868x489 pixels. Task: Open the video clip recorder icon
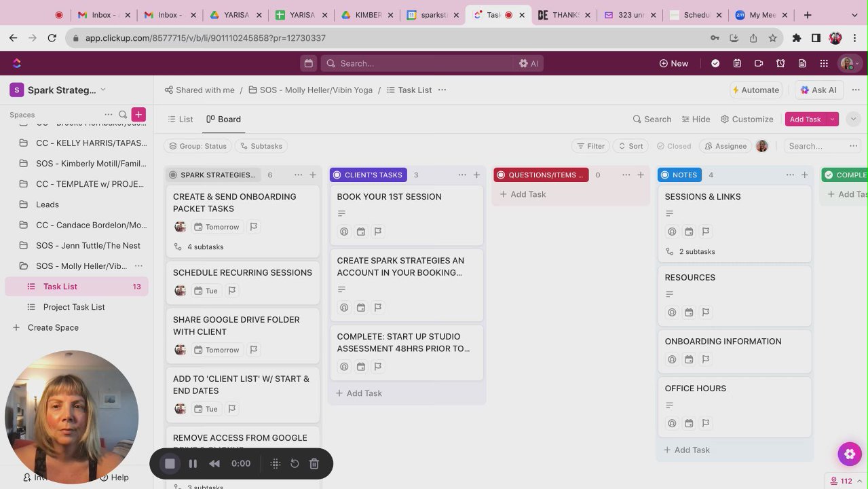coord(759,63)
